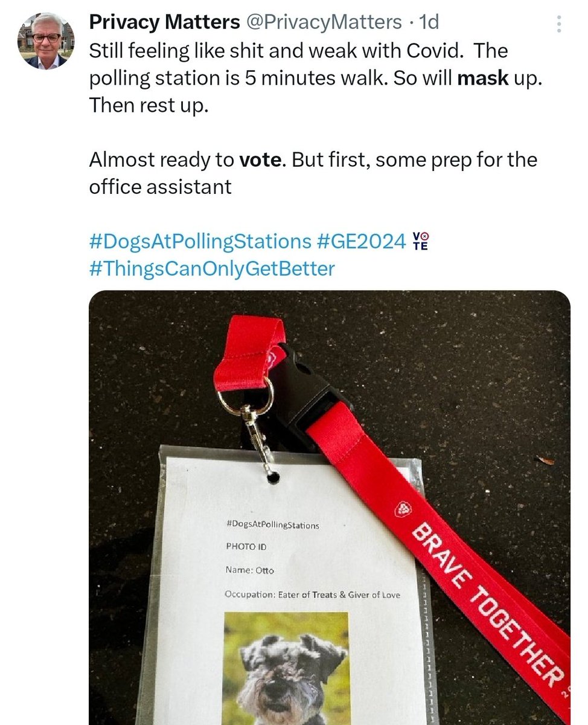Open the tweet via 1d timestamp

click(429, 22)
